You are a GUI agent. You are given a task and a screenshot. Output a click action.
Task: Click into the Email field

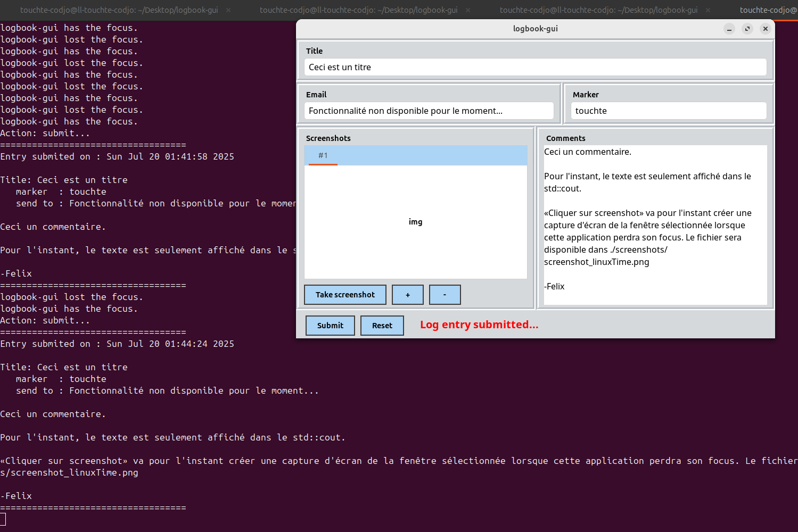pos(429,111)
